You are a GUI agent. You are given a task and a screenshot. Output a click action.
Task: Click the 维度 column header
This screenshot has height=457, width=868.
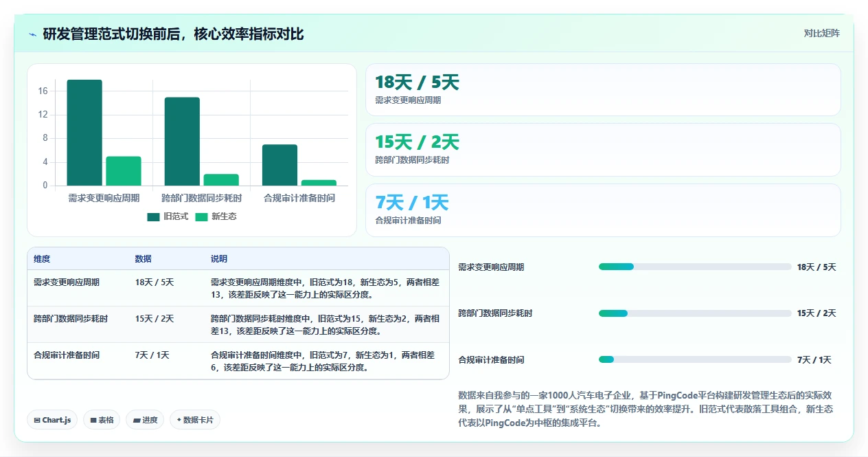pyautogui.click(x=42, y=259)
